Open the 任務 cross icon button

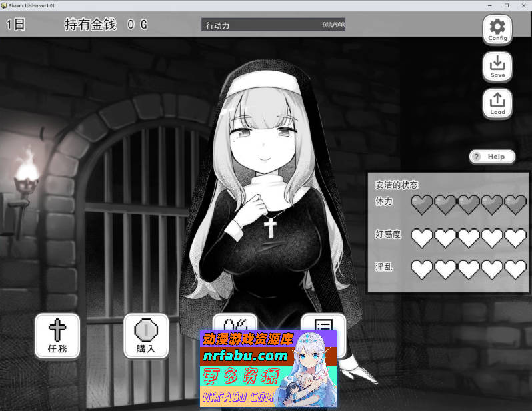[x=57, y=335]
